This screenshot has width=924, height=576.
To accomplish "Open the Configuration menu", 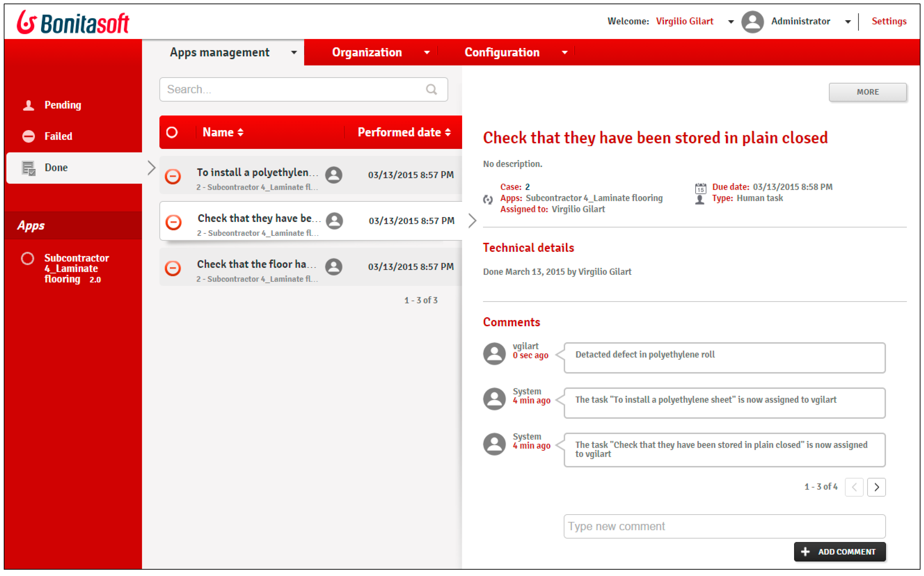I will 502,53.
